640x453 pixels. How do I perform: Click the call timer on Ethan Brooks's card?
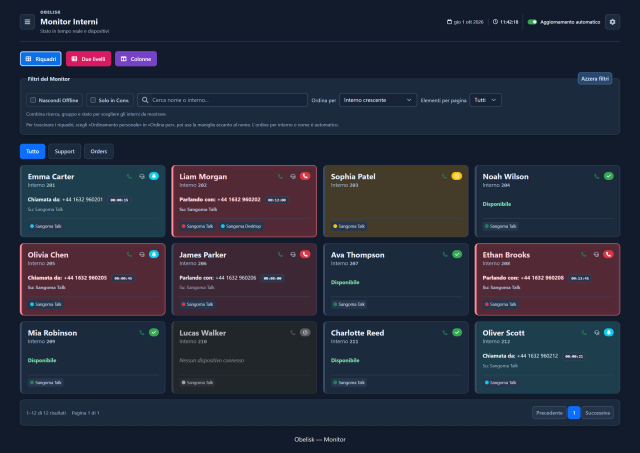580,278
